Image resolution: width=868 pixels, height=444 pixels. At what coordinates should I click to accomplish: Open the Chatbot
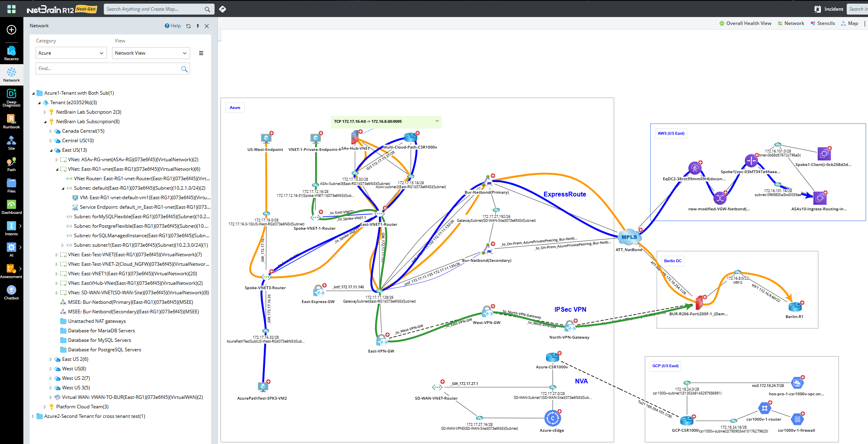point(11,292)
